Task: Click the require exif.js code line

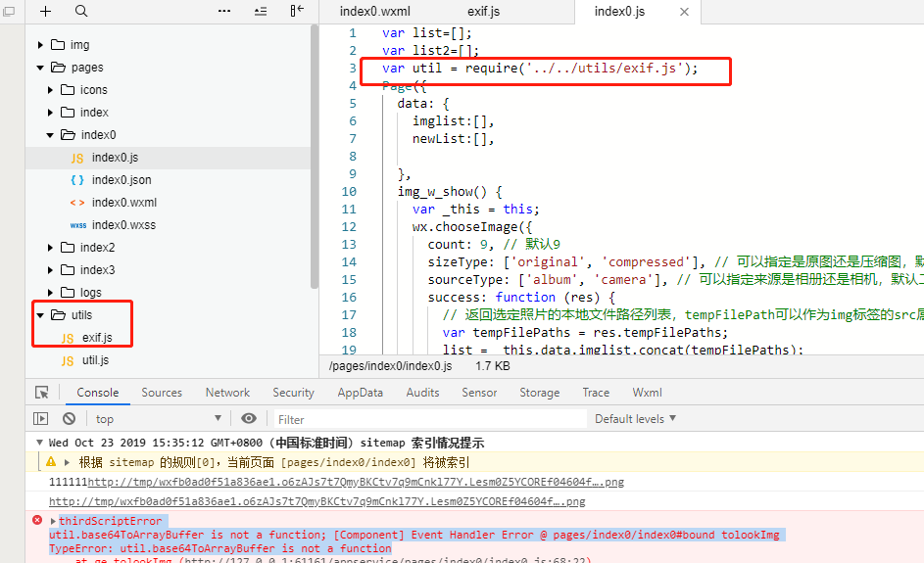Action: tap(540, 69)
